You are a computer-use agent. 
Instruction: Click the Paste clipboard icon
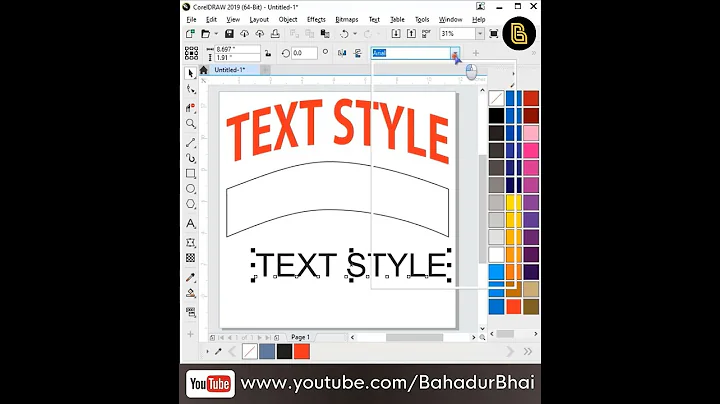[325, 34]
